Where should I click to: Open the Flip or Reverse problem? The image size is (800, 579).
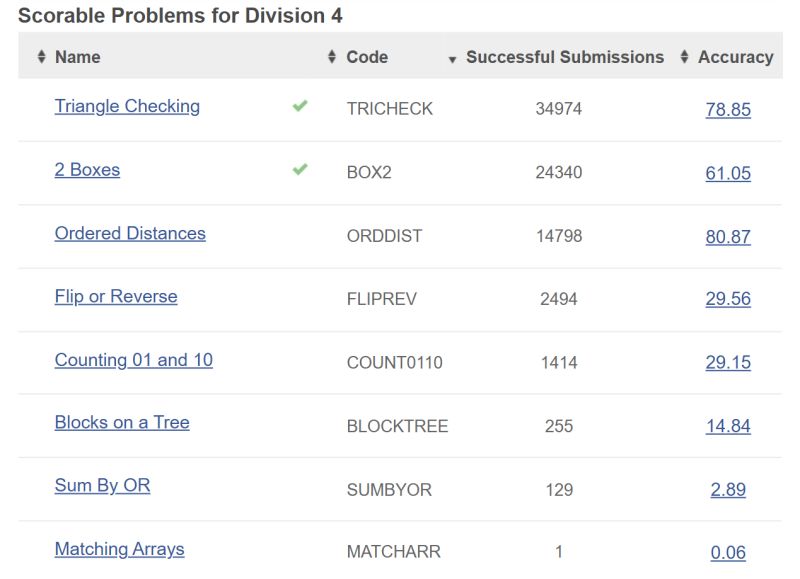(116, 296)
